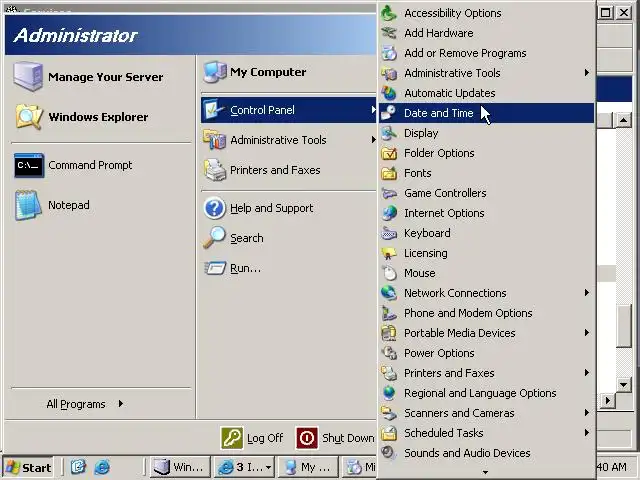This screenshot has height=480, width=640.
Task: Click the Add Hardware icon
Action: [x=389, y=33]
